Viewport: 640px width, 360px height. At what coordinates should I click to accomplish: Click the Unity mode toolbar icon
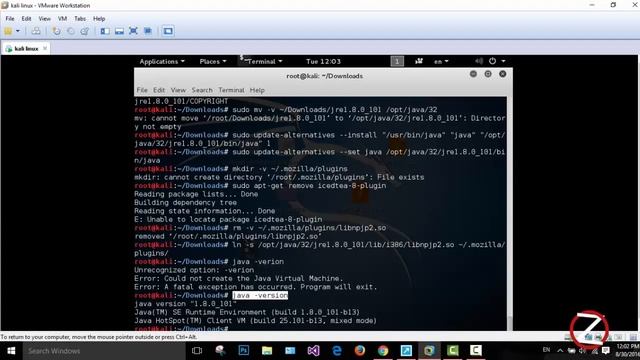coord(148,31)
